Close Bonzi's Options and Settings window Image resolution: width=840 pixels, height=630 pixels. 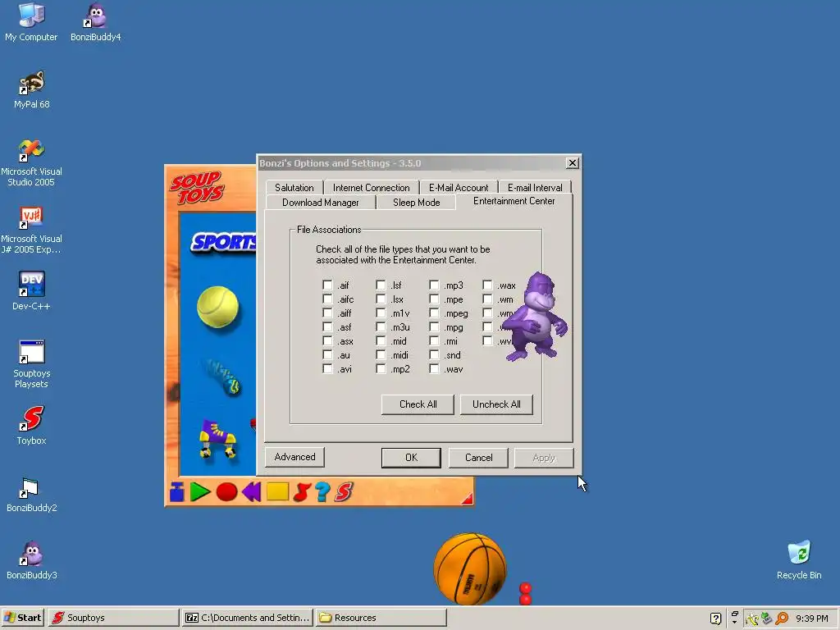tap(572, 163)
